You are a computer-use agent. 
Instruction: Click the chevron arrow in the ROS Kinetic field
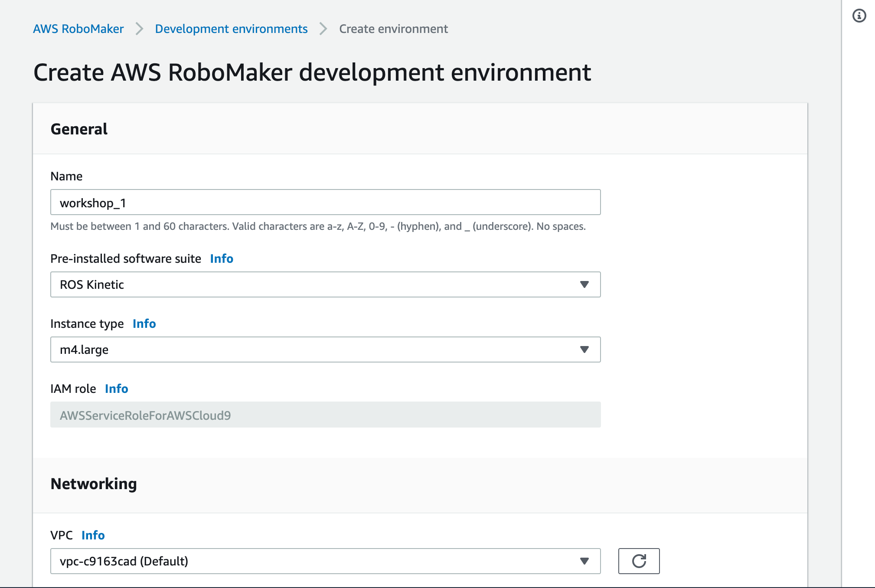[585, 284]
